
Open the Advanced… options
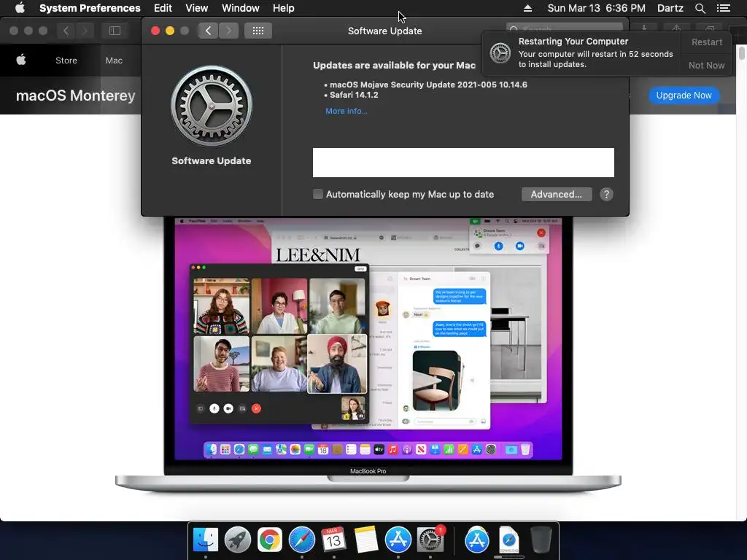coord(557,194)
